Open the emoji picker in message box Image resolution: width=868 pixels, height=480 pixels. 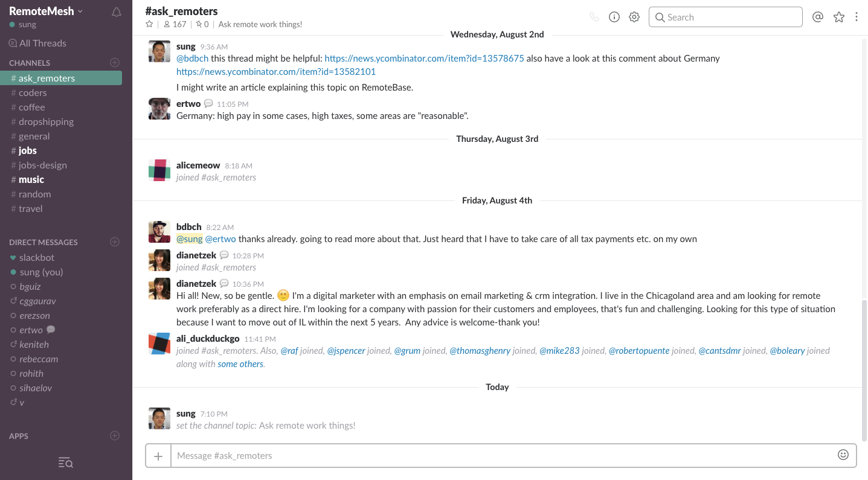(843, 455)
